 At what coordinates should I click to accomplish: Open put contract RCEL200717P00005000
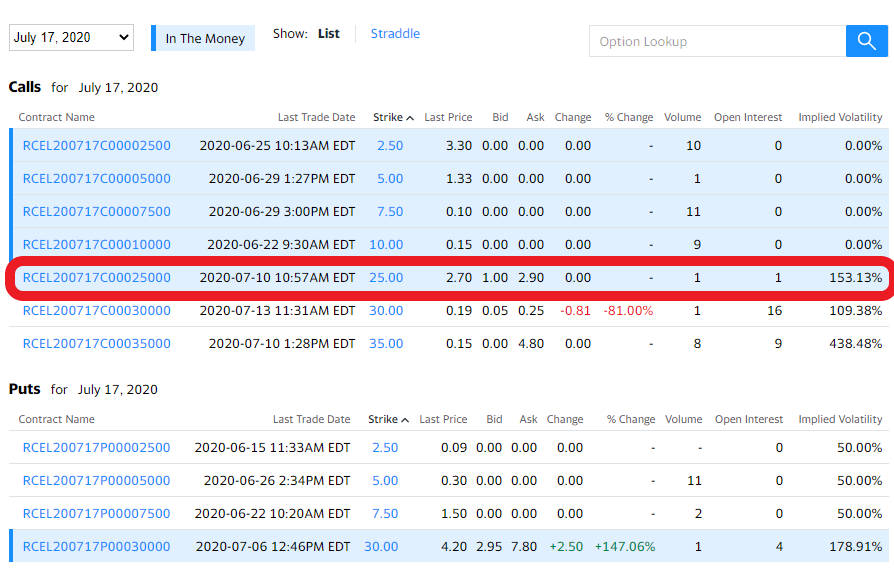[x=97, y=480]
